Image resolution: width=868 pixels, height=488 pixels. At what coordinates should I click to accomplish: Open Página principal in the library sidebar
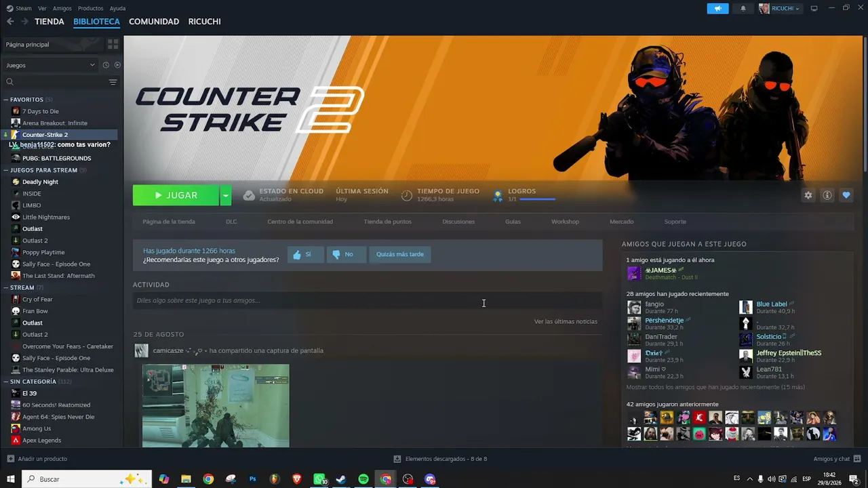coord(53,44)
